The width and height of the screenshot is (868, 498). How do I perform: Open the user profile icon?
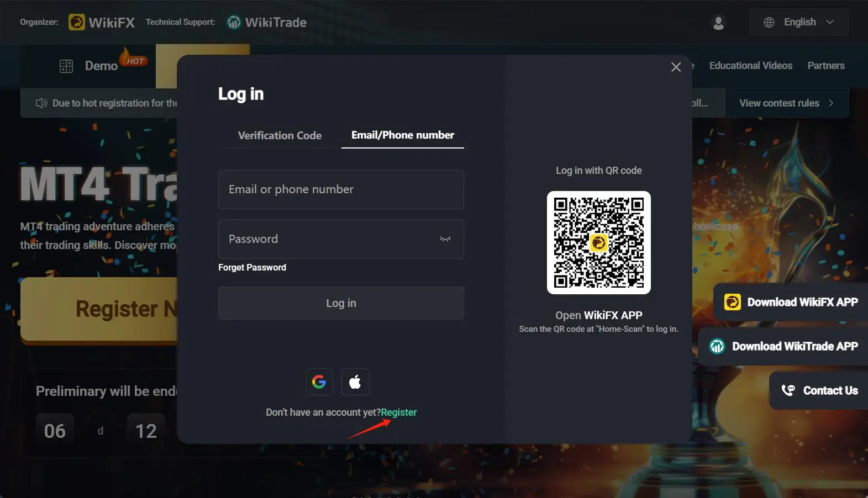tap(718, 23)
